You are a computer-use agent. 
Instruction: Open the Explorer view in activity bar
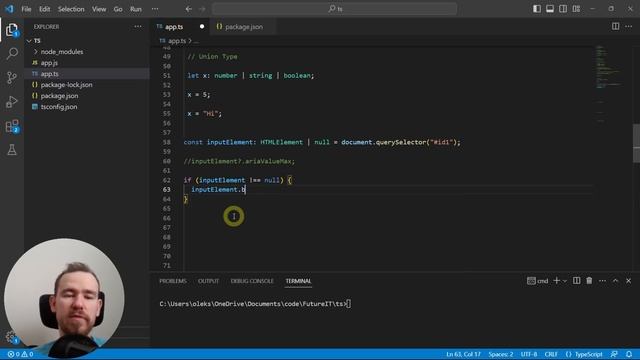12,30
